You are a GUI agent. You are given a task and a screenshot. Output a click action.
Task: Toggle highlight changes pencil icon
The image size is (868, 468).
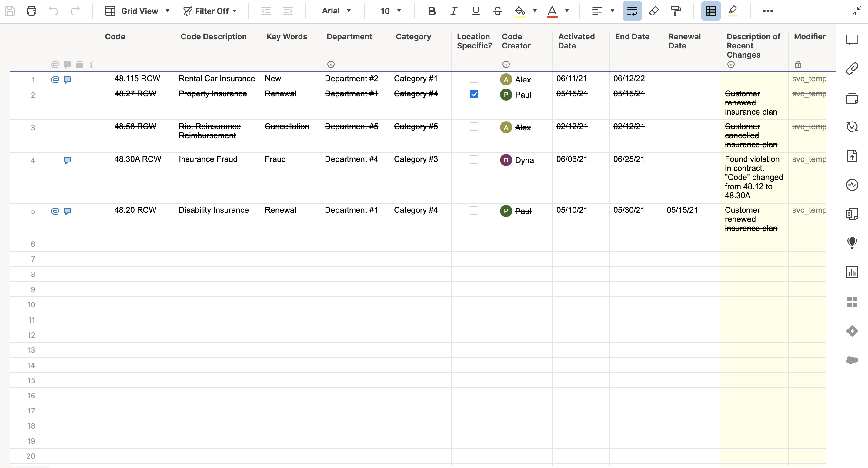(x=733, y=11)
